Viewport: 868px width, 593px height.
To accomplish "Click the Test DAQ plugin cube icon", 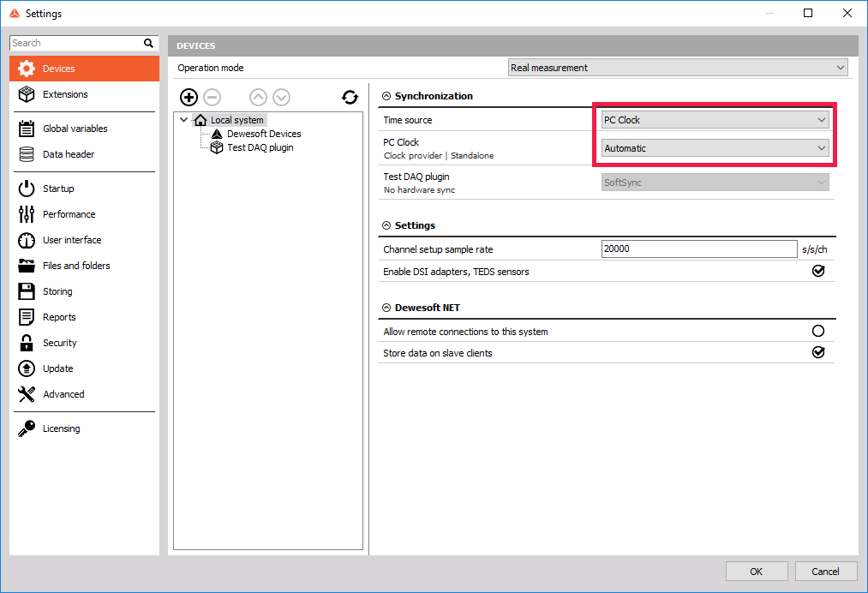I will tap(217, 148).
